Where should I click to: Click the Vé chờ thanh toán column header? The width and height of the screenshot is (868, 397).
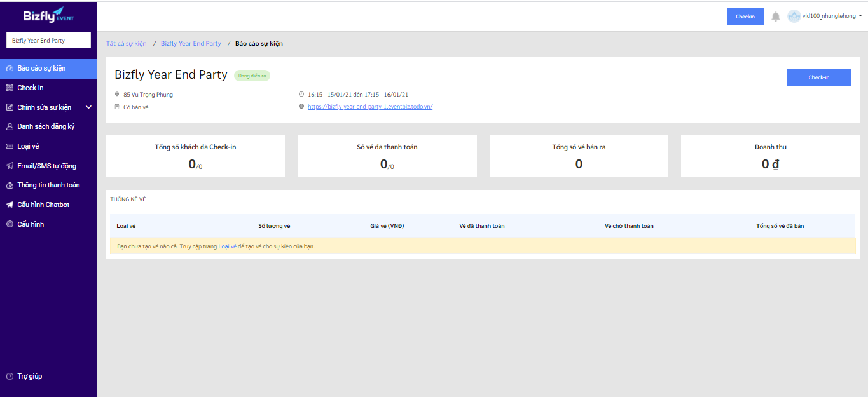tap(629, 226)
